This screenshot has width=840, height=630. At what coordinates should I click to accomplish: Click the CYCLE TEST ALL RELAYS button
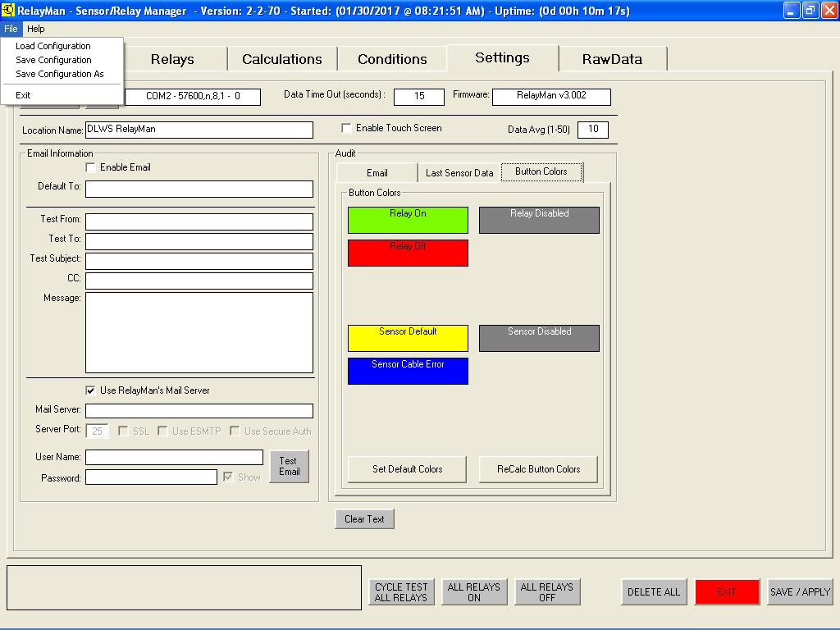pos(401,592)
